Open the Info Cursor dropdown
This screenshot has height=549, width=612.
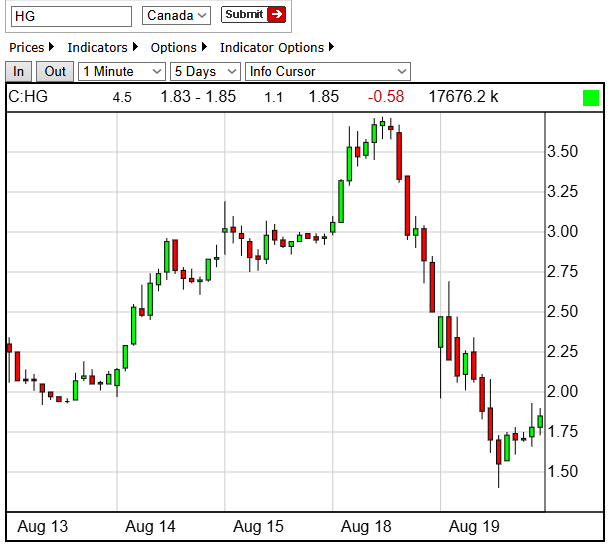click(328, 72)
